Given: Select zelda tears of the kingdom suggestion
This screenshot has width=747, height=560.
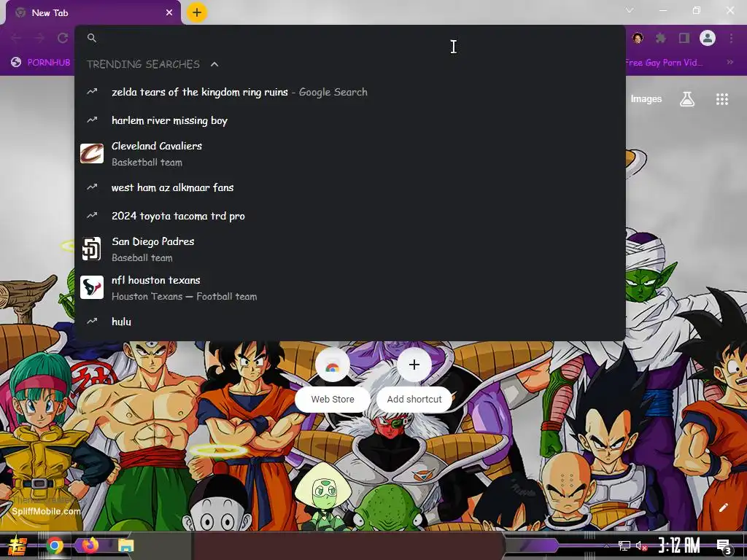Looking at the screenshot, I should point(350,92).
